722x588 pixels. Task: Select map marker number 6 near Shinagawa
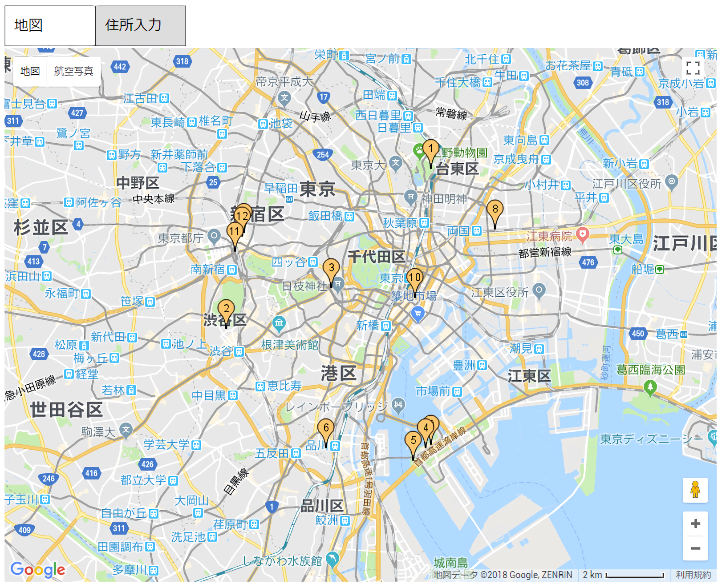326,429
